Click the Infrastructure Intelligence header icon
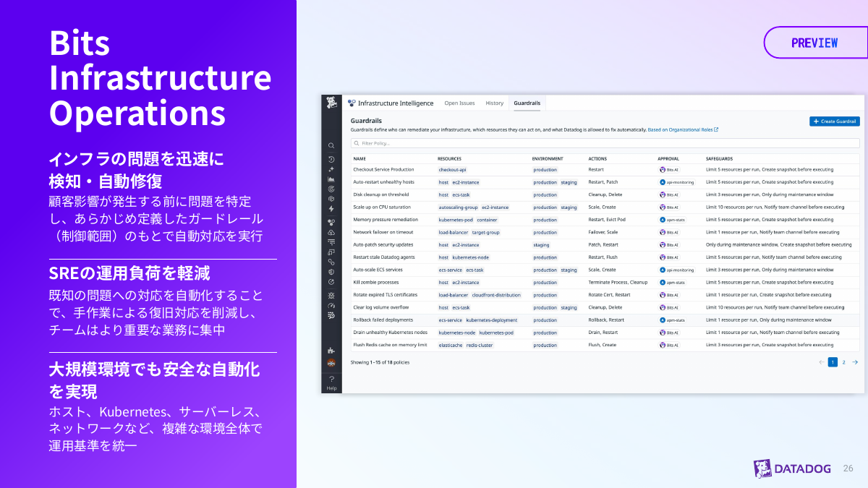Screen dimensions: 868x488 tap(352, 103)
